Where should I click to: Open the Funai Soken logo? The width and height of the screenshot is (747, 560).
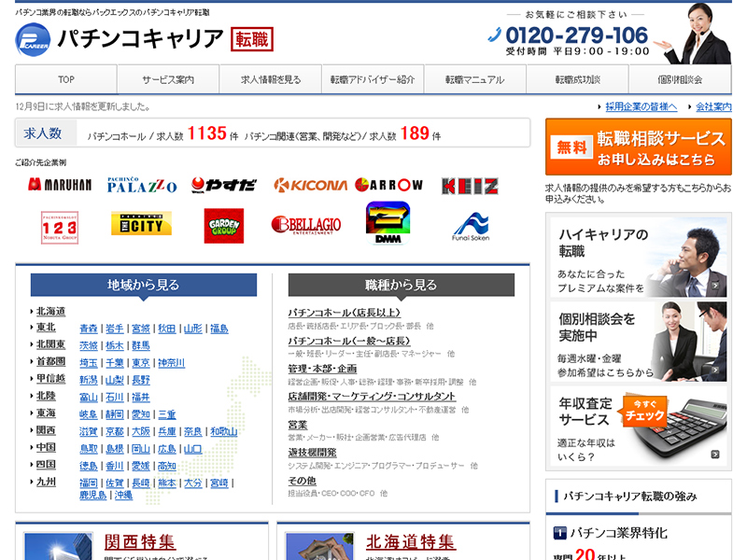pyautogui.click(x=471, y=227)
